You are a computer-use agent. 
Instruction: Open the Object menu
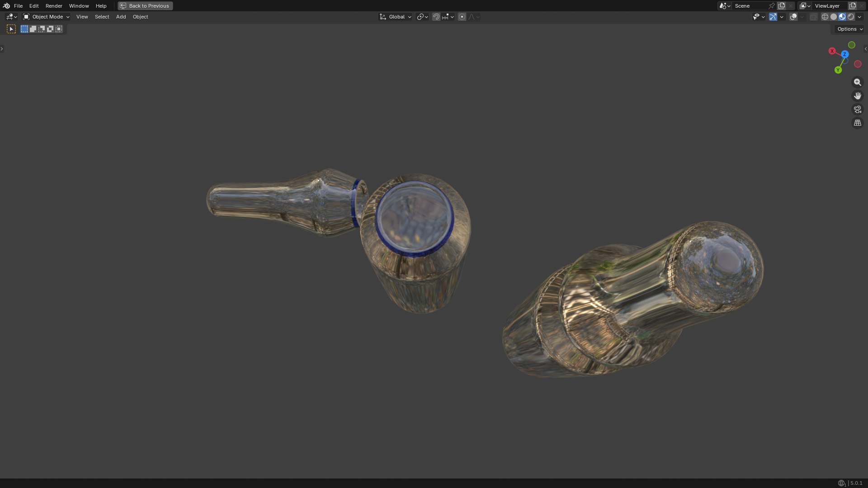pos(140,17)
